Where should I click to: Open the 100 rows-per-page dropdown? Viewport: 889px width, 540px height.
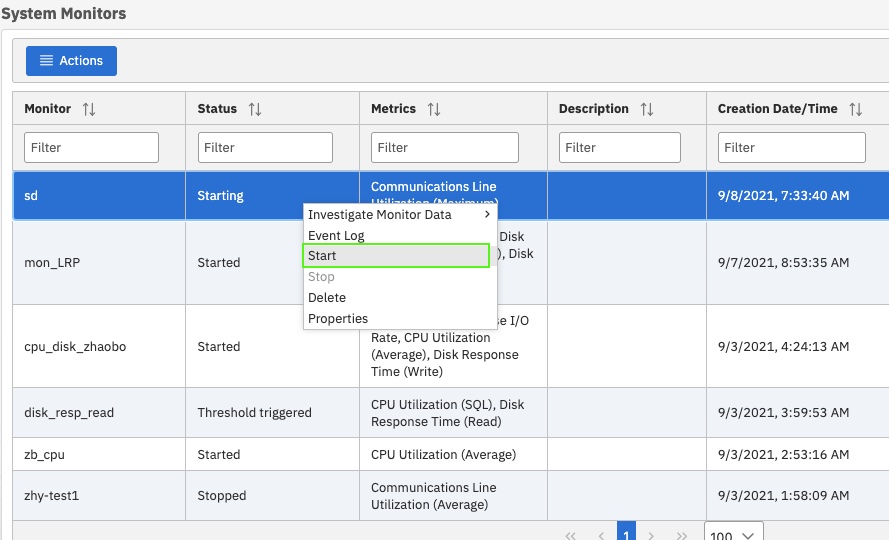(x=732, y=533)
